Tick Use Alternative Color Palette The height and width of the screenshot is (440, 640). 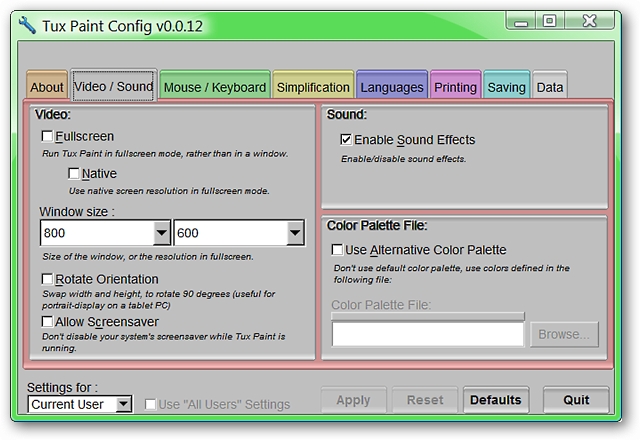click(337, 249)
